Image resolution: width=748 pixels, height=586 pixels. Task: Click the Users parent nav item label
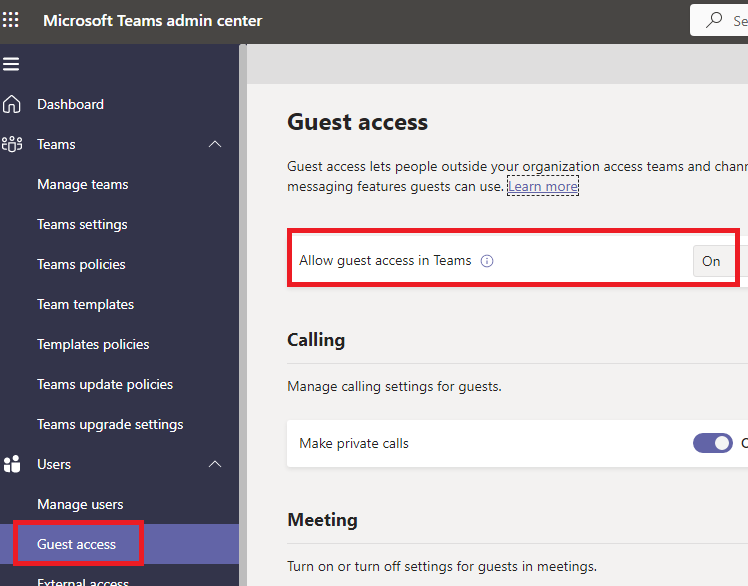pos(54,464)
